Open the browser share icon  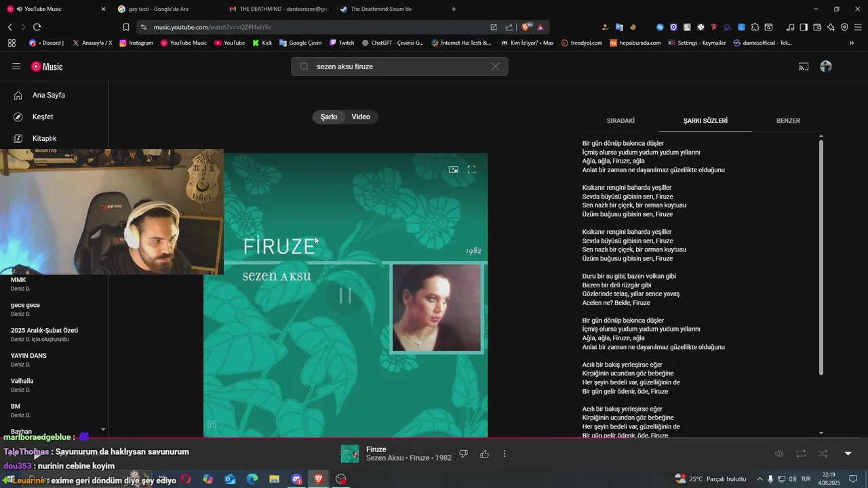509,27
